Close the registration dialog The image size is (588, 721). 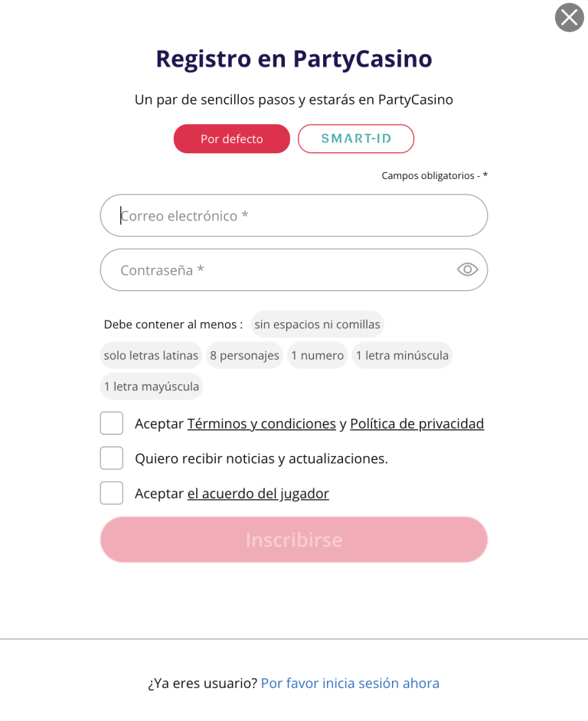click(x=569, y=18)
